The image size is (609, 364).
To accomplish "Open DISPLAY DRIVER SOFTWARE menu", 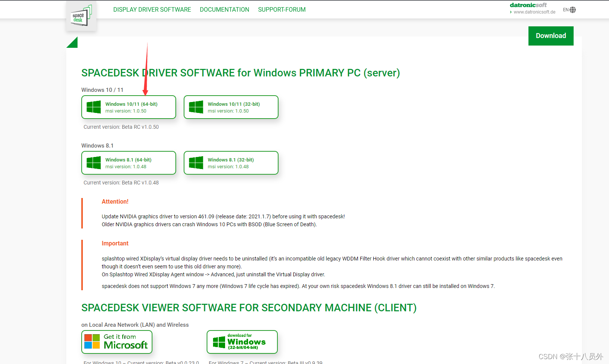I will [152, 9].
